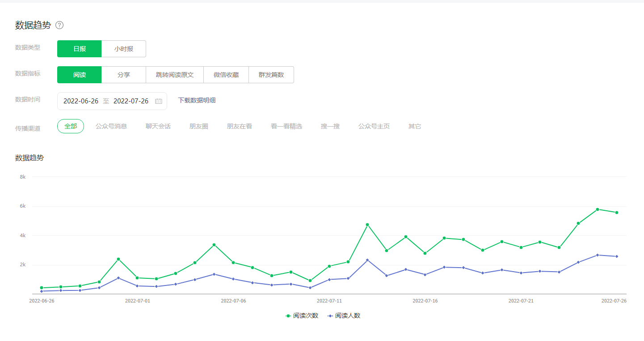The image size is (644, 341).
Task: Switch to 小时报 data type
Action: 124,49
